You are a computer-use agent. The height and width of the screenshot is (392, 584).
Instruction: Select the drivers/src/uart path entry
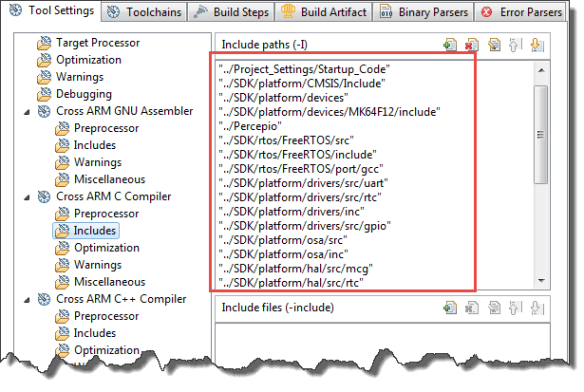(303, 183)
